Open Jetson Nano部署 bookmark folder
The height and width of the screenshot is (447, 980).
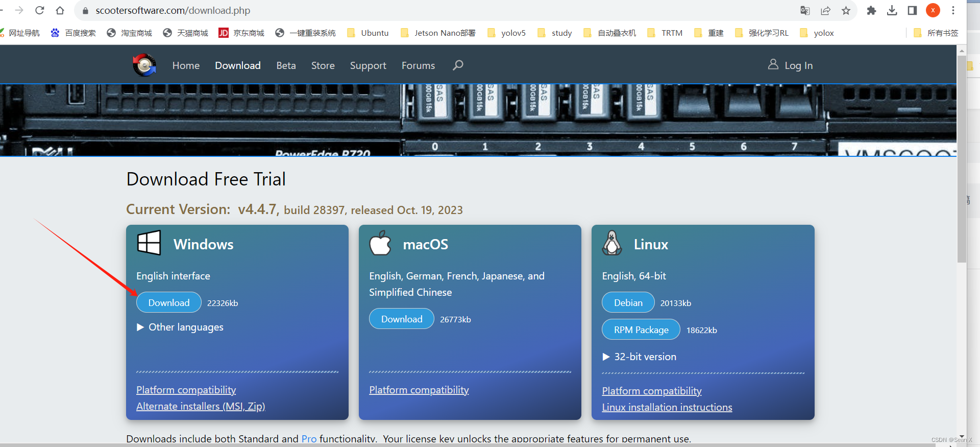pyautogui.click(x=438, y=33)
